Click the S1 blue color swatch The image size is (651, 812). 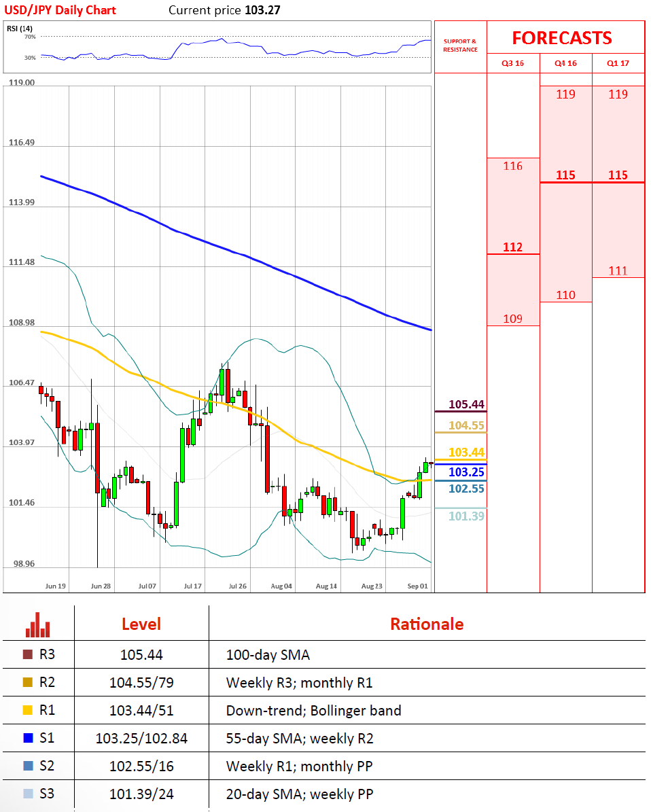28,738
